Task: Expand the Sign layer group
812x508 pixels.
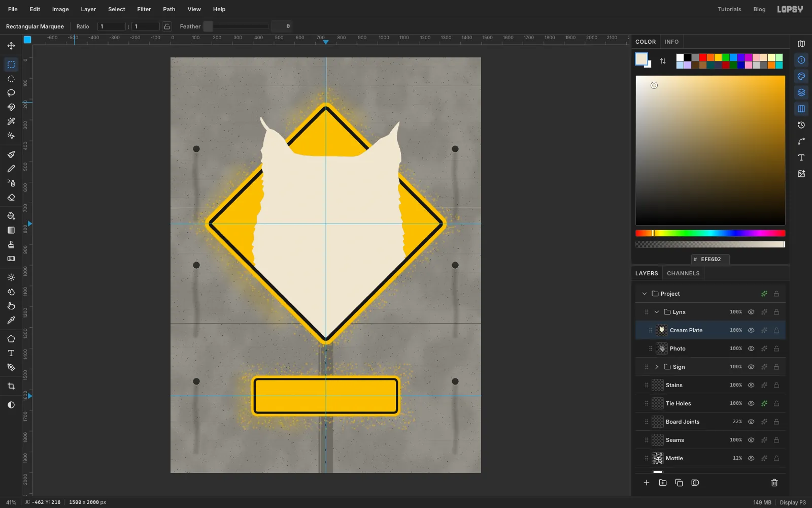Action: pyautogui.click(x=657, y=367)
